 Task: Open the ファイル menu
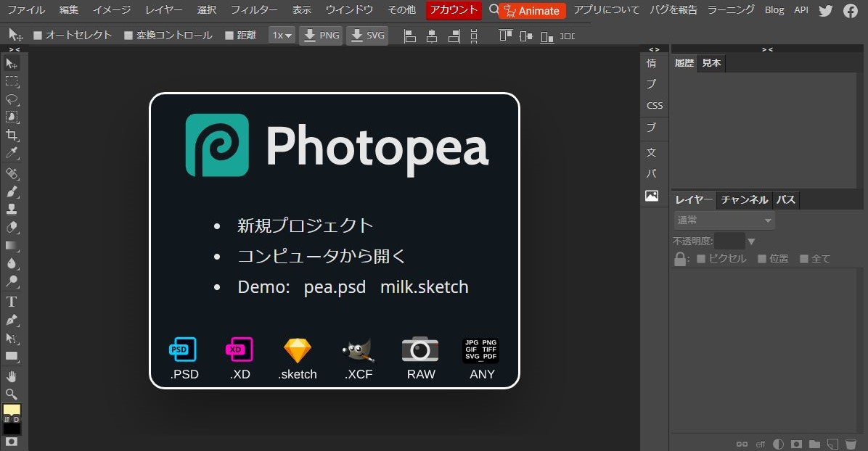pyautogui.click(x=26, y=10)
